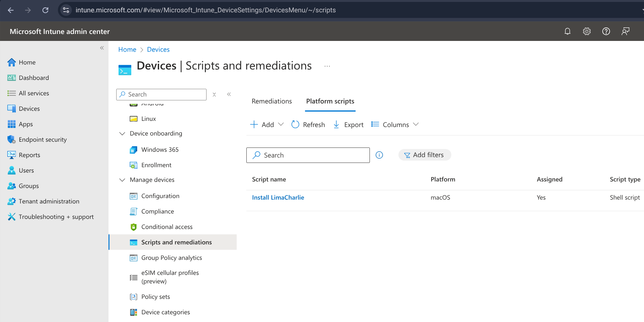
Task: Click the Refresh button
Action: [308, 124]
